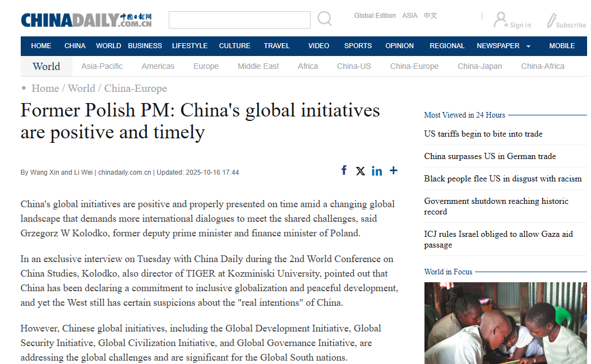Open 'US tariffs begin to bite into trade'
Viewport: 591px width, 364px height.
click(483, 134)
